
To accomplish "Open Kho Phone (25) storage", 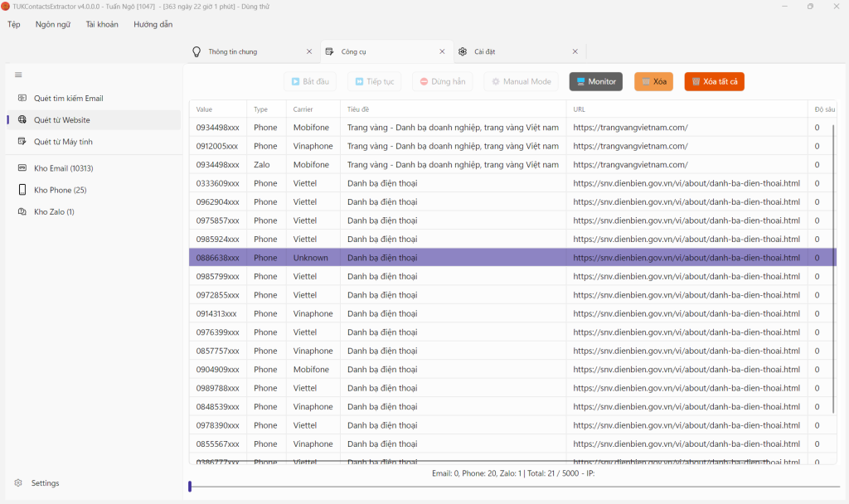I will (x=60, y=190).
